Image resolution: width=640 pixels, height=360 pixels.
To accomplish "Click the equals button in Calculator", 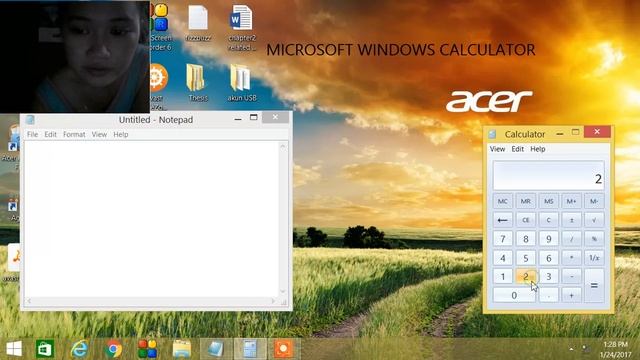I will pos(594,286).
